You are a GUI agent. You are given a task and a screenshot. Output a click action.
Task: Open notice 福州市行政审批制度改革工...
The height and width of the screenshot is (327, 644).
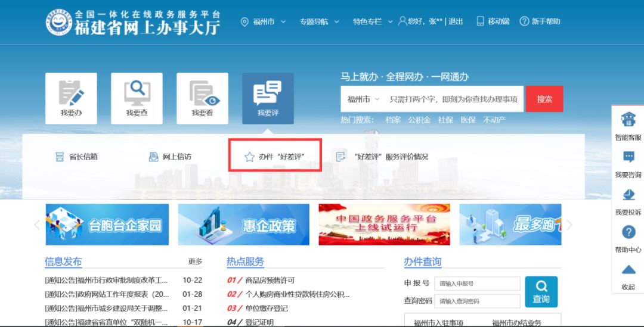pos(106,281)
